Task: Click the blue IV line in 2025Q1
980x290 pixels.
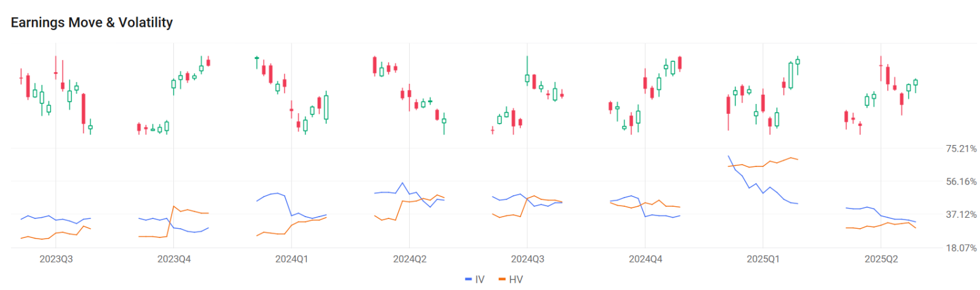Action: coord(749,187)
